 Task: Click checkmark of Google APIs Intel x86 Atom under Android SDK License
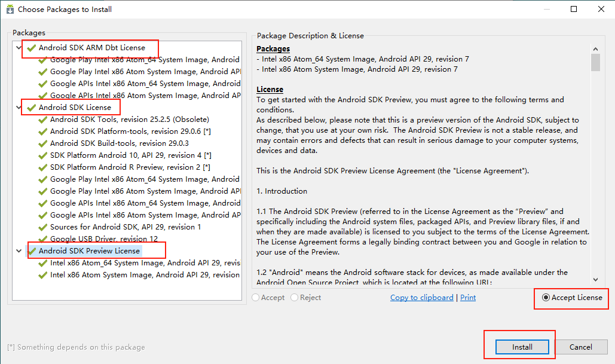[x=43, y=215]
